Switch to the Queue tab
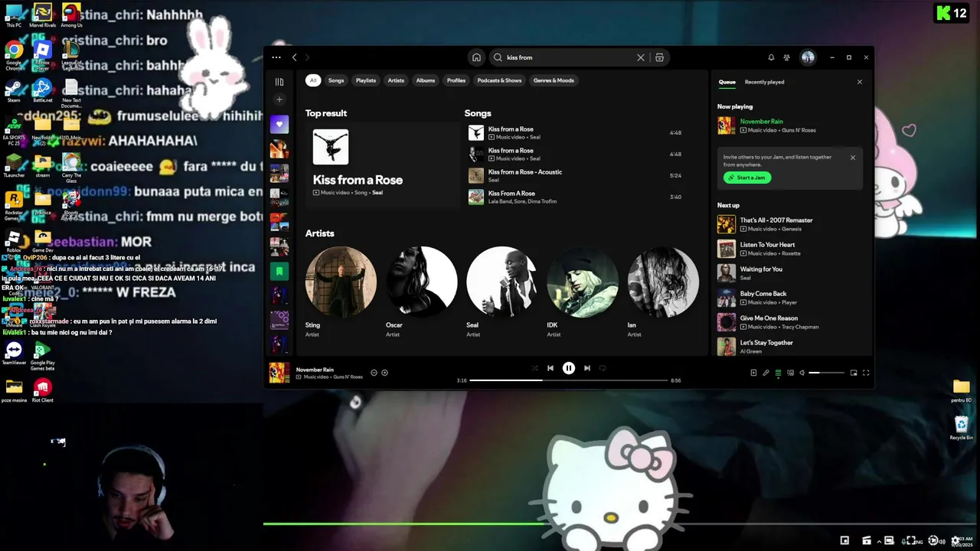980x551 pixels. tap(727, 82)
